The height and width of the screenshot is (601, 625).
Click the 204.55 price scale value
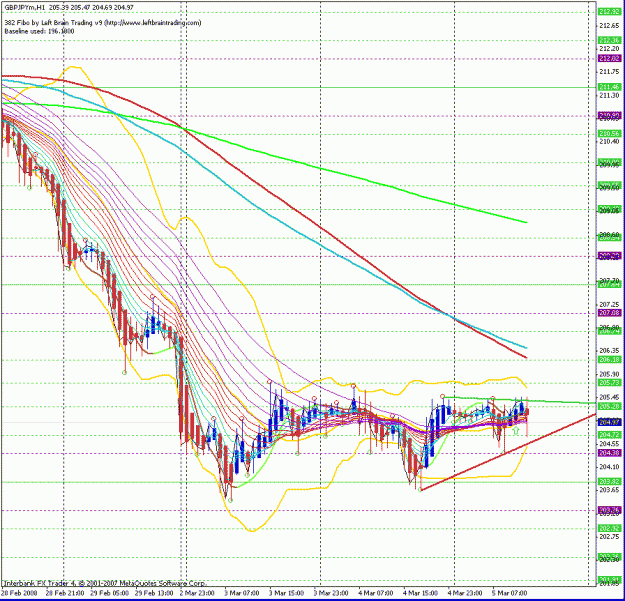point(609,444)
